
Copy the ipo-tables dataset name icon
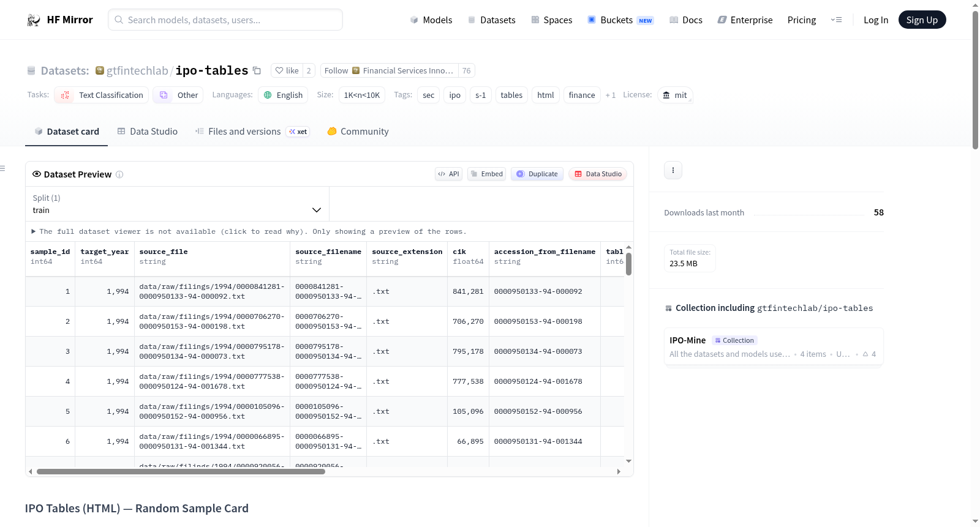[257, 70]
